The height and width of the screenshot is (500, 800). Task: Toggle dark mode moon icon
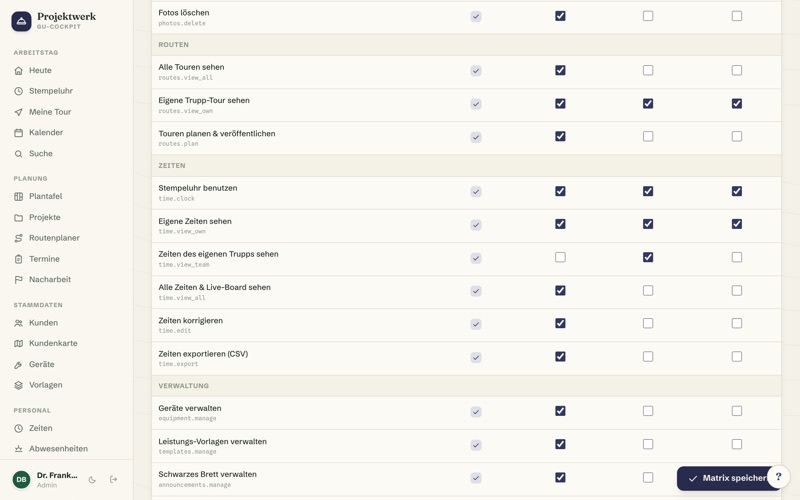pyautogui.click(x=92, y=480)
